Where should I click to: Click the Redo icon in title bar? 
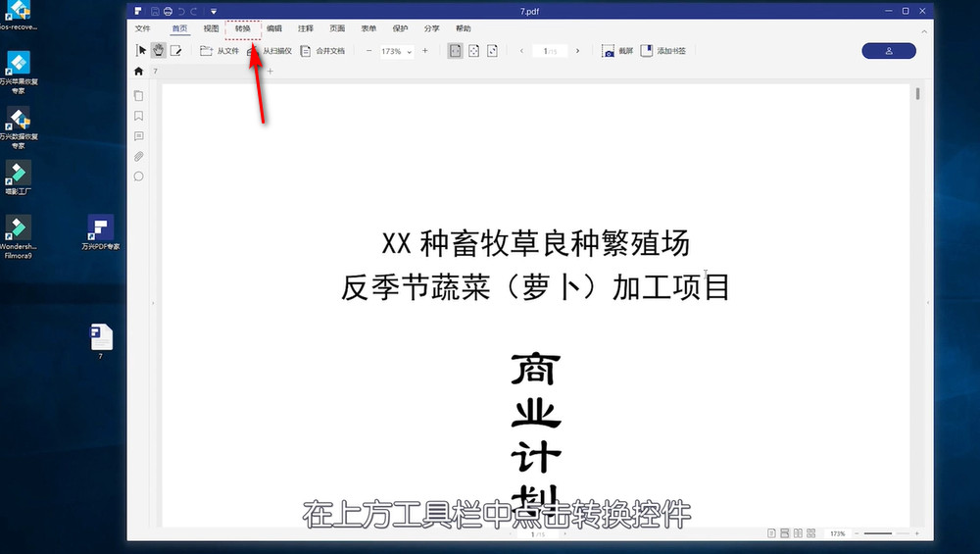coord(194,11)
